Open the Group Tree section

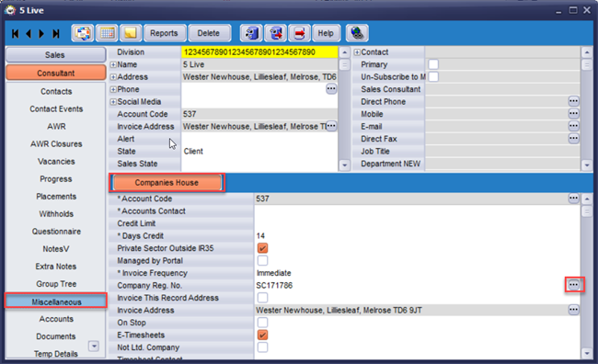pos(56,284)
